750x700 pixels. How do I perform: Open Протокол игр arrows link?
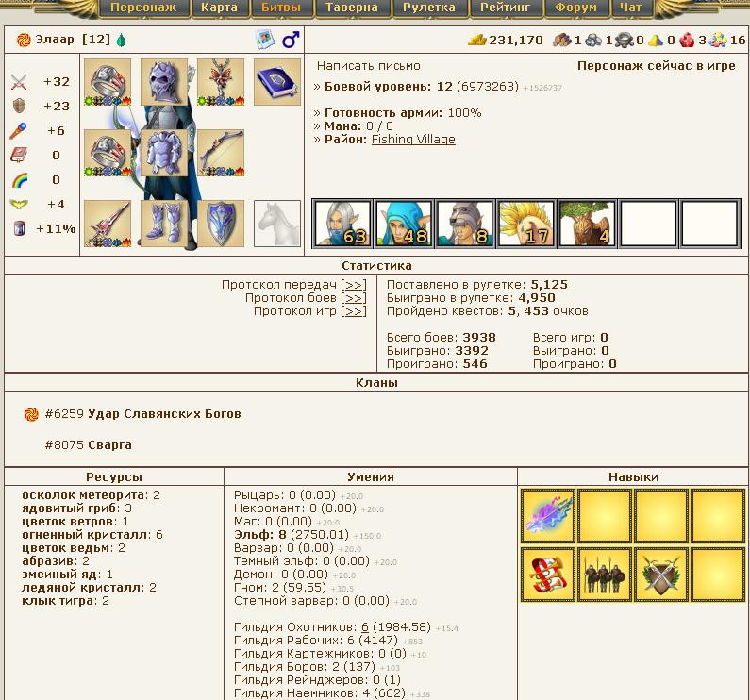(354, 311)
